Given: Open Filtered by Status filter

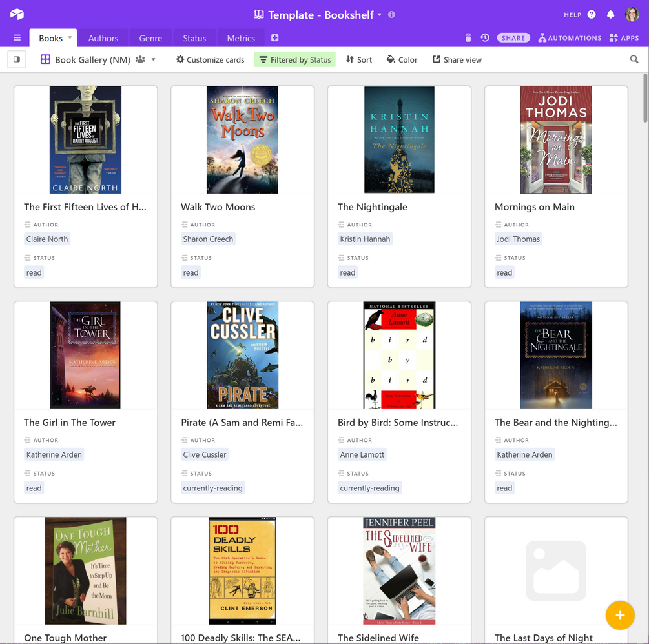Looking at the screenshot, I should click(x=294, y=59).
